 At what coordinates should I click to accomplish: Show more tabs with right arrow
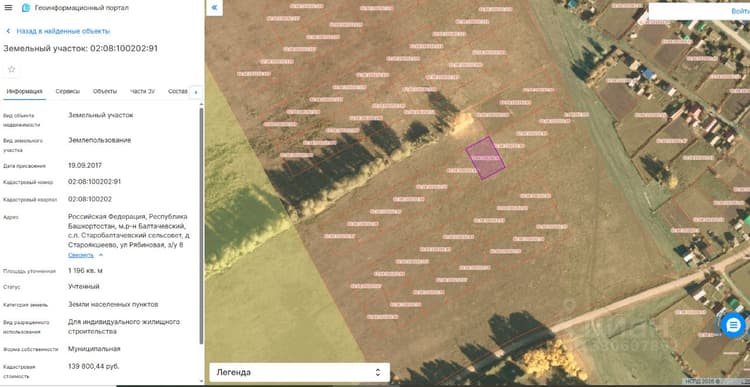195,92
